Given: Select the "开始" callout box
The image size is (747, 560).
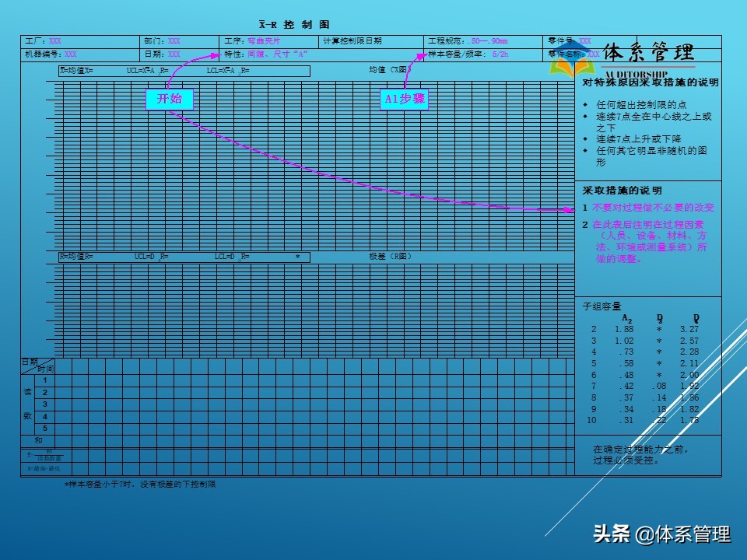Looking at the screenshot, I should coord(170,100).
